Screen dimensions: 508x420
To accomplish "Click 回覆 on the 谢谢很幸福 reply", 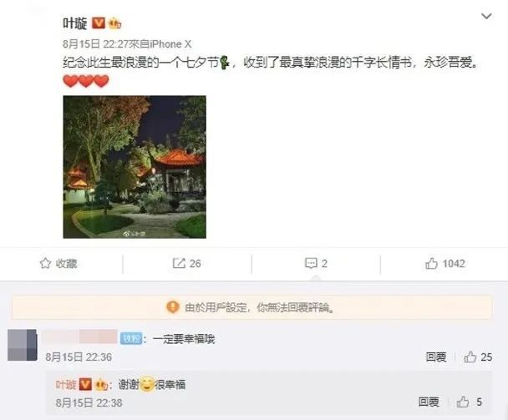I will click(x=429, y=402).
